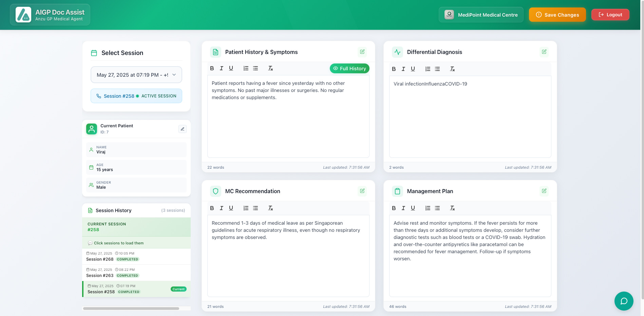The image size is (644, 316).
Task: Edit the Management Plan card
Action: click(x=544, y=191)
